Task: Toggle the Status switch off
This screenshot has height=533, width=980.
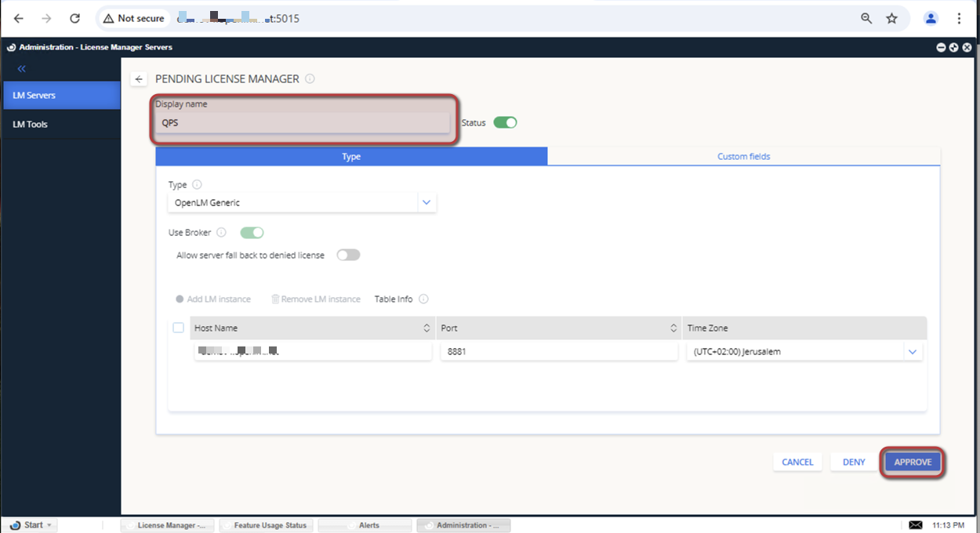Action: 505,122
